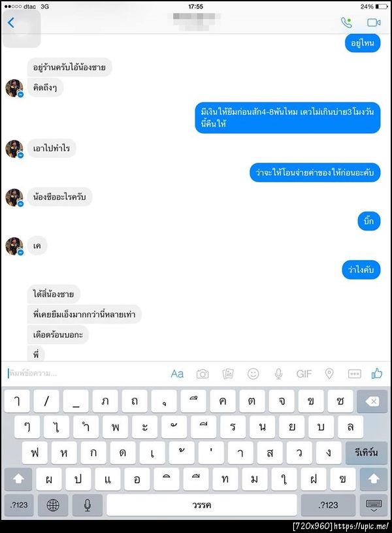Image resolution: width=392 pixels, height=533 pixels.
Task: Tap the backspace delete key
Action: coord(372,402)
